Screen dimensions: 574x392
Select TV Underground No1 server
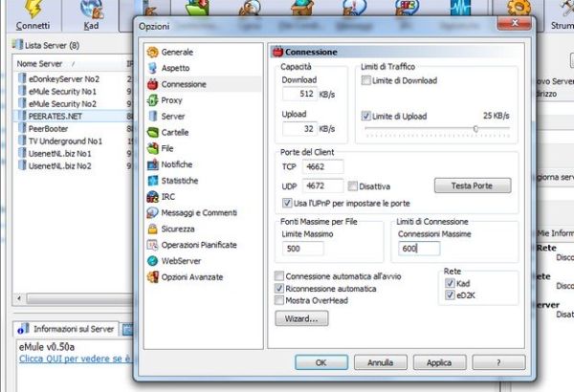[65, 142]
